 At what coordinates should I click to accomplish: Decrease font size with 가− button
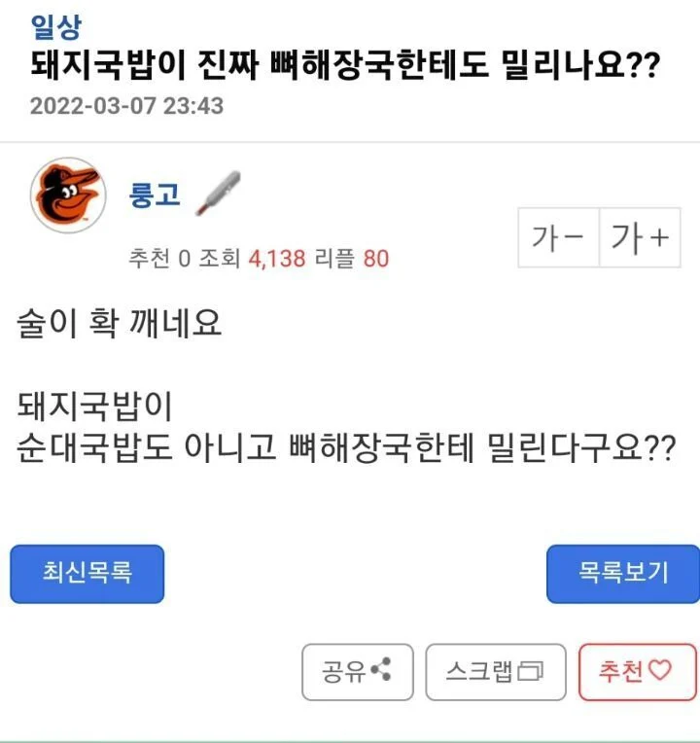558,237
